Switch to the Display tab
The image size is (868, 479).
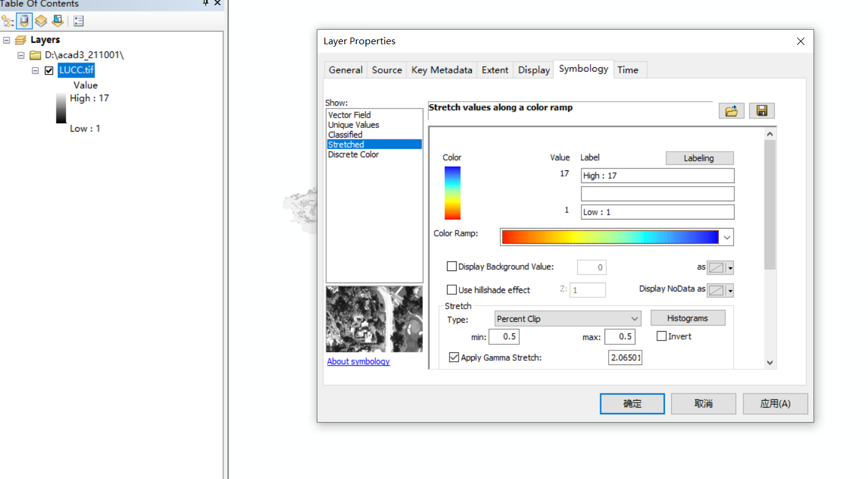pyautogui.click(x=534, y=70)
